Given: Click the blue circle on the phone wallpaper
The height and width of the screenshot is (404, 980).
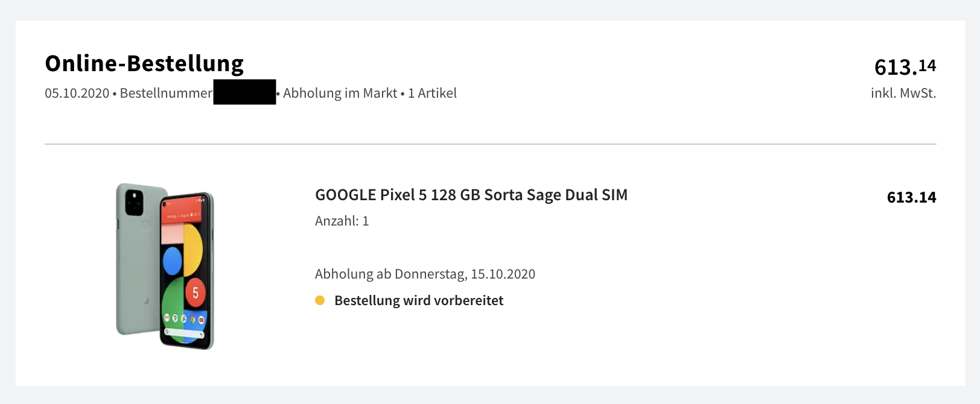Looking at the screenshot, I should pyautogui.click(x=173, y=261).
